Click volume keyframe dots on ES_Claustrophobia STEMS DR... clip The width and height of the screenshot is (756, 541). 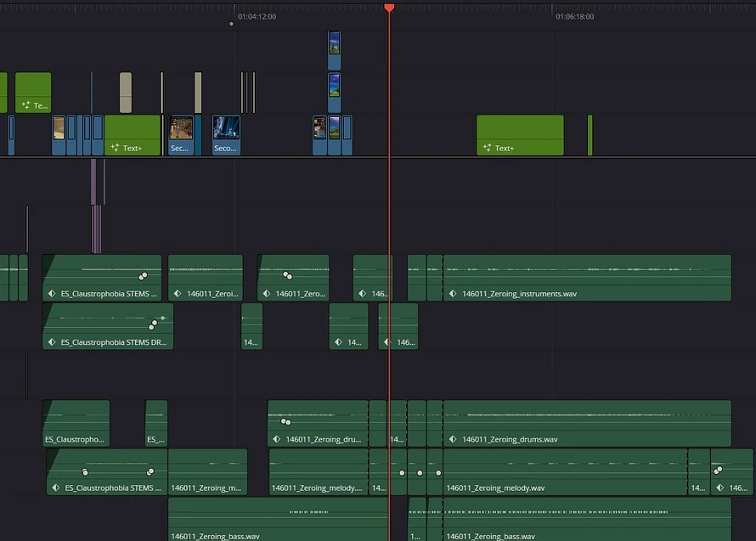153,325
